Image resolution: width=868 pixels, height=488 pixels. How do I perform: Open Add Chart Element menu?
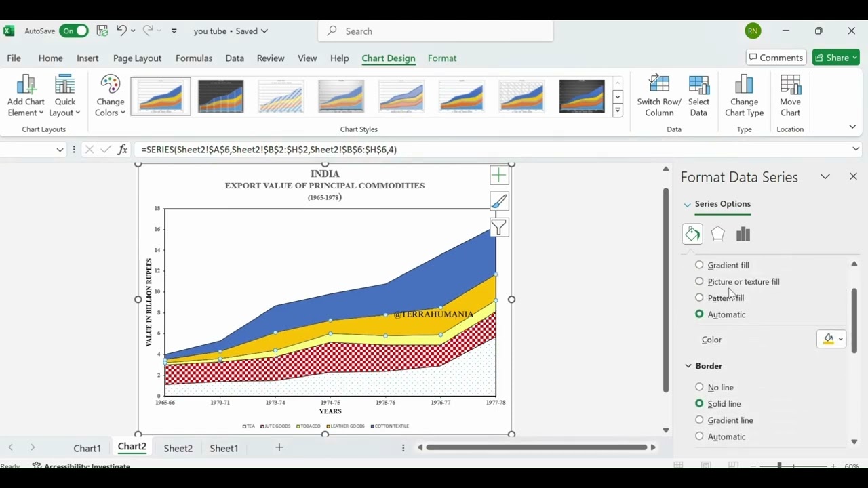(26, 96)
